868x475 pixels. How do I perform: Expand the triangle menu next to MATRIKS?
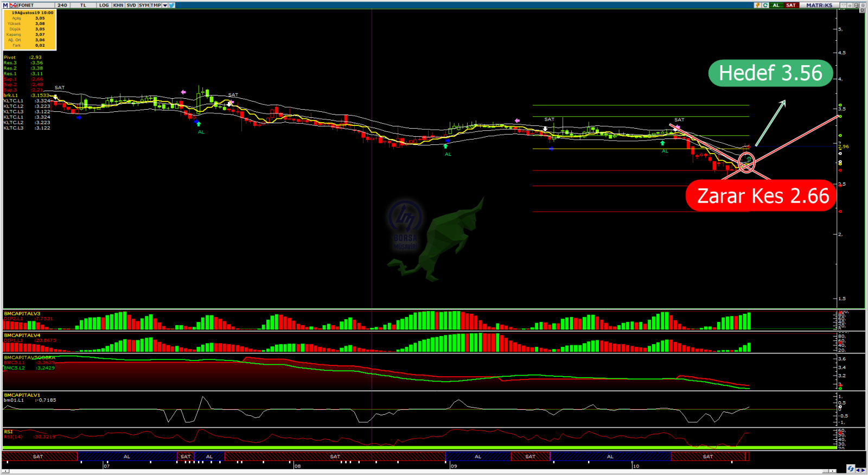843,5
